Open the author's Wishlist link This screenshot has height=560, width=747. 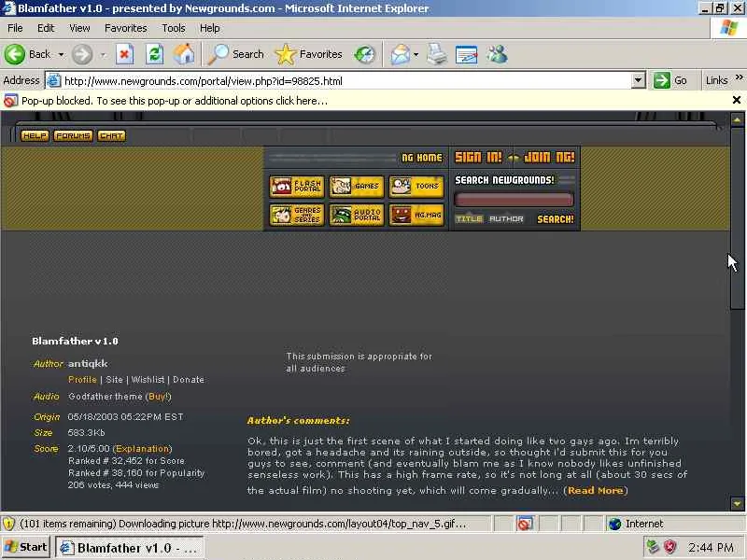(x=148, y=380)
